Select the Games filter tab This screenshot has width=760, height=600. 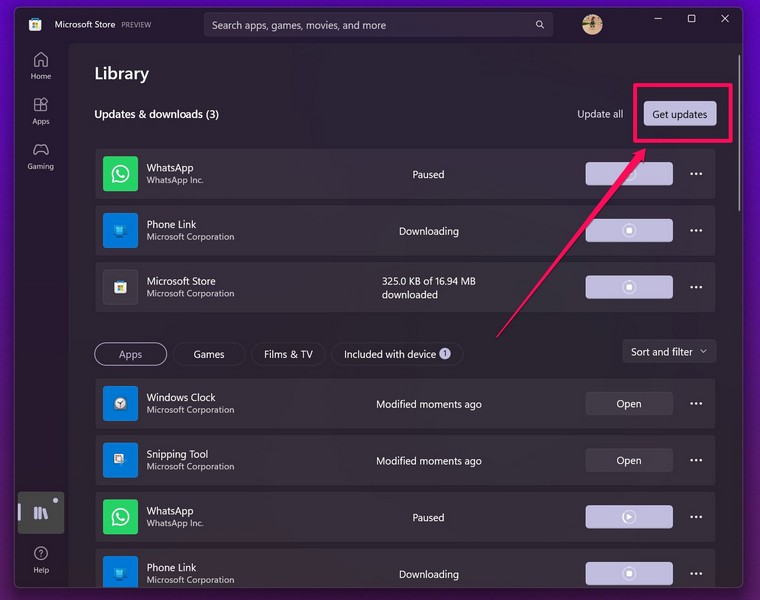click(209, 354)
